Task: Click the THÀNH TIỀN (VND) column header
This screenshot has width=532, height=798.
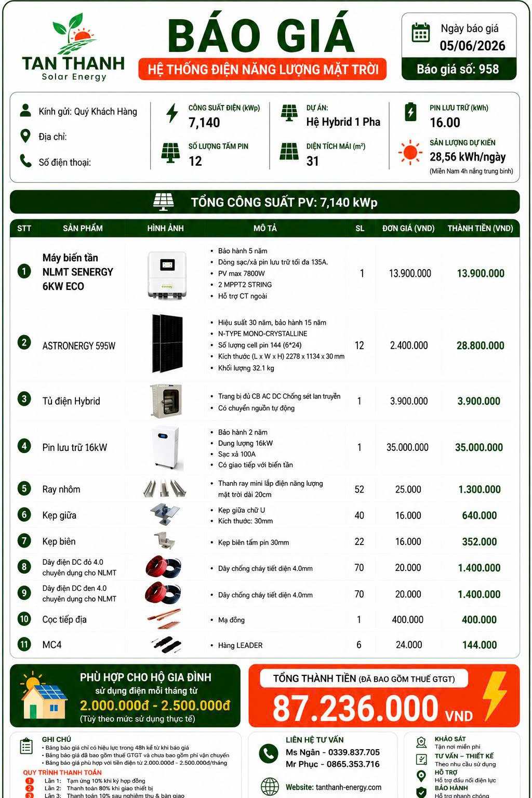Action: point(480,228)
